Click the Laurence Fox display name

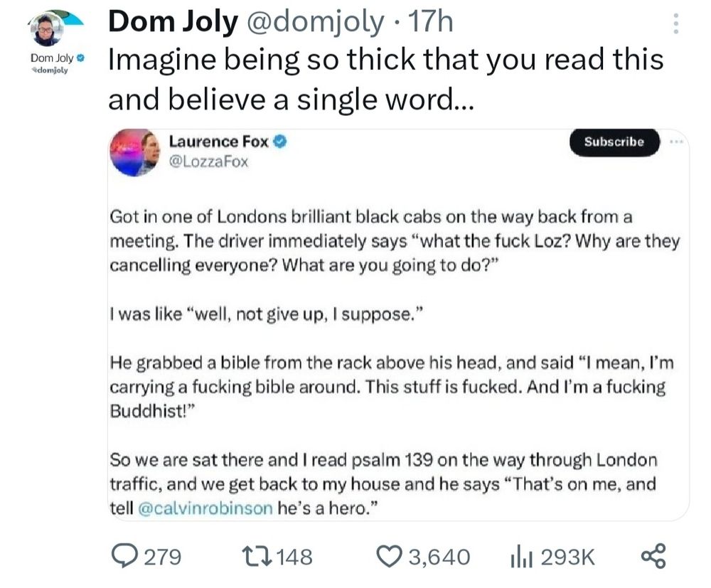click(219, 141)
